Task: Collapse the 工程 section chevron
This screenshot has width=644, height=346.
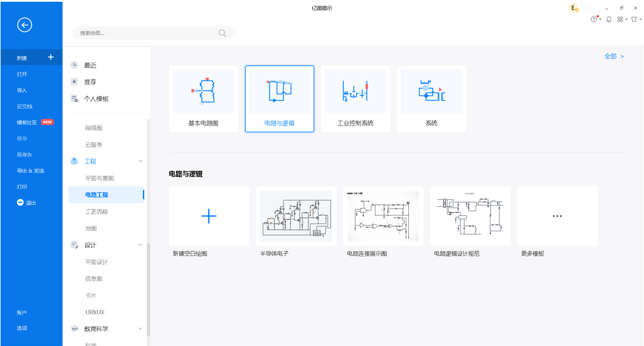Action: [x=140, y=161]
